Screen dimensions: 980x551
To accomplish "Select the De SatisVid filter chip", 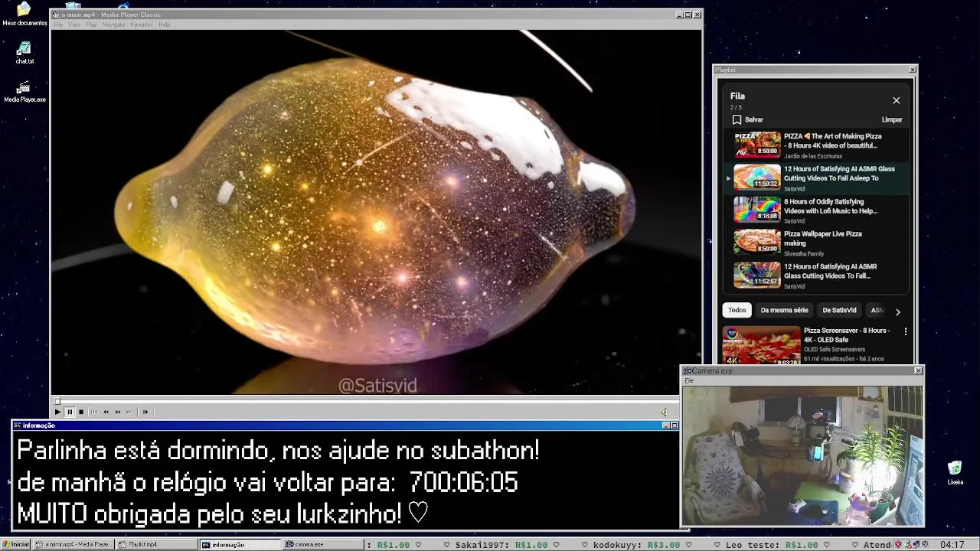I will (x=839, y=310).
